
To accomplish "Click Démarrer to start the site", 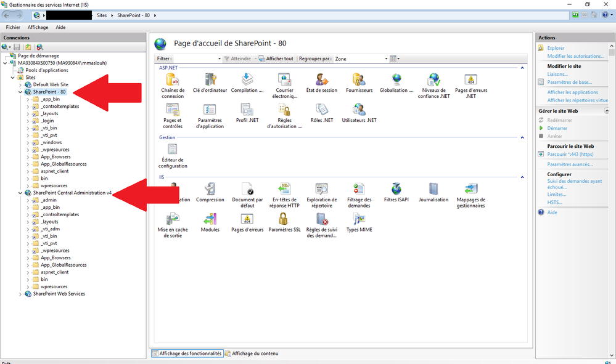I will pos(557,128).
